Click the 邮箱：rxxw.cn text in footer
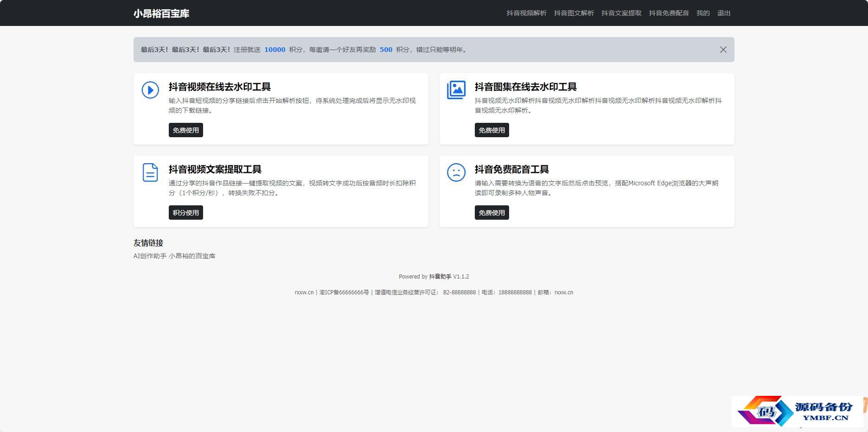The height and width of the screenshot is (432, 868). click(x=555, y=292)
